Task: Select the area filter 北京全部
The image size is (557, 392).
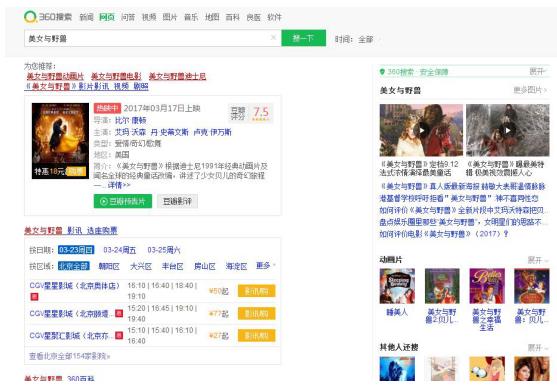Action: (74, 266)
